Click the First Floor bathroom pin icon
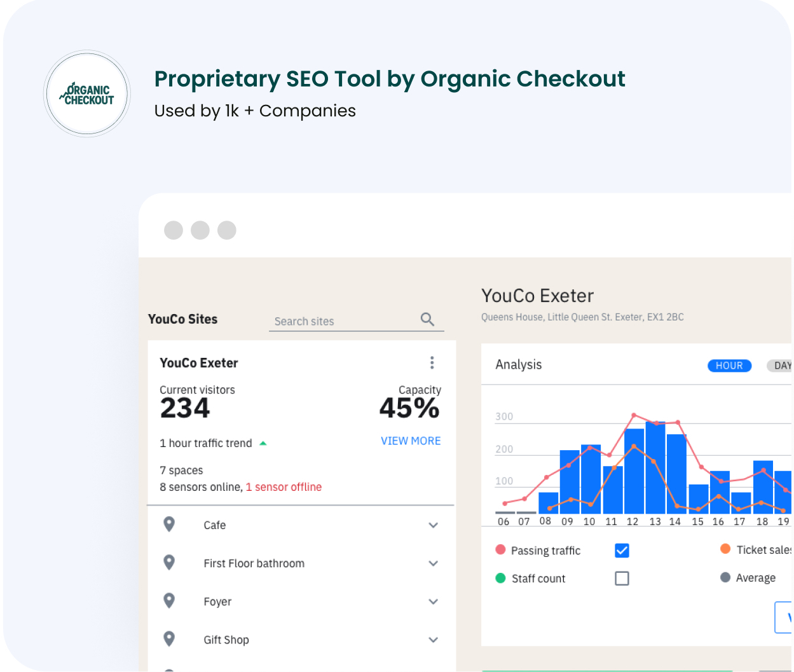The image size is (794, 672). tap(169, 563)
